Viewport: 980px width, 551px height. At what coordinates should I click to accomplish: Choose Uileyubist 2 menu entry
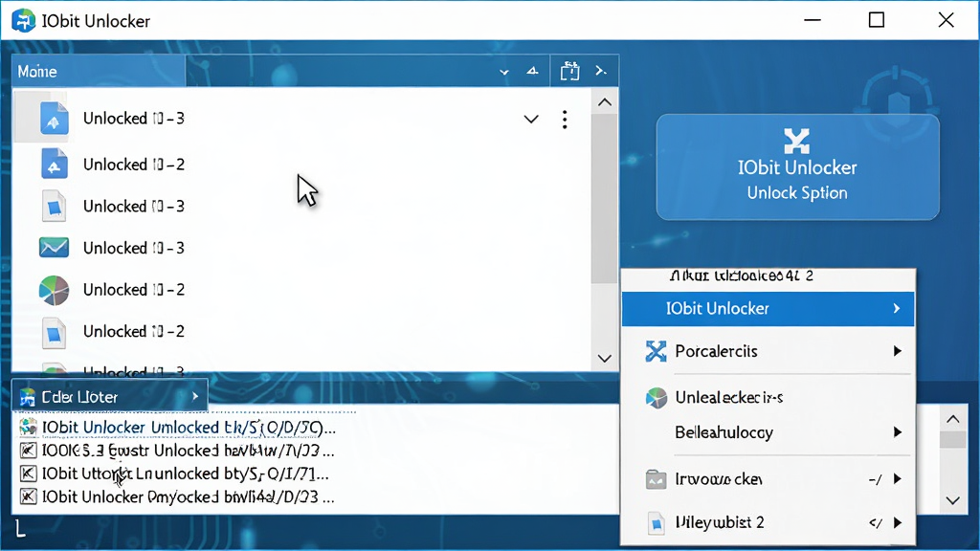768,523
